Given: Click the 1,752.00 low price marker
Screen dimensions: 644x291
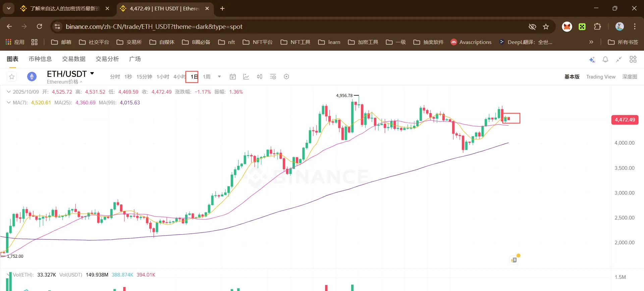Looking at the screenshot, I should coord(15,256).
